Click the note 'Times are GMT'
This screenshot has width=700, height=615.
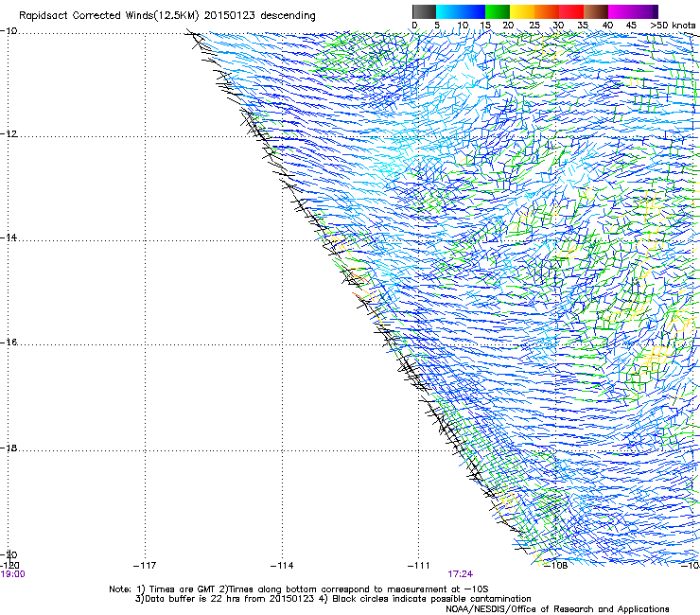coord(183,589)
